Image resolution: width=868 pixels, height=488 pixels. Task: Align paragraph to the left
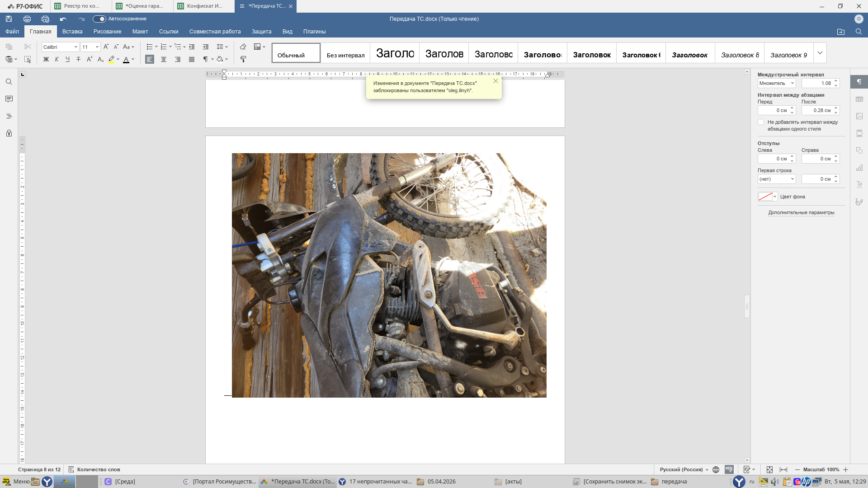coord(150,59)
